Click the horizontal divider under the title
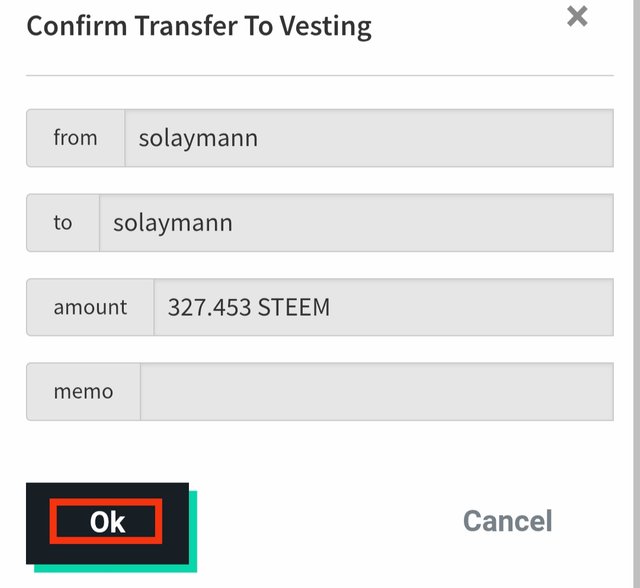640x588 pixels. pyautogui.click(x=320, y=75)
